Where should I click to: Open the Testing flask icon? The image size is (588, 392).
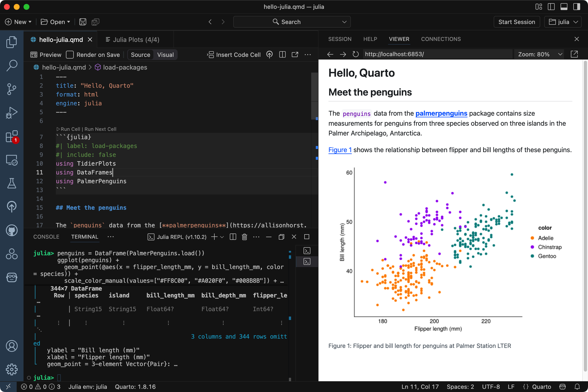pyautogui.click(x=12, y=184)
